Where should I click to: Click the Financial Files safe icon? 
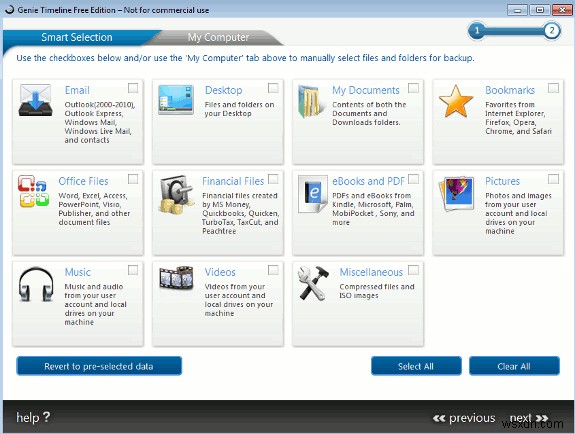176,195
